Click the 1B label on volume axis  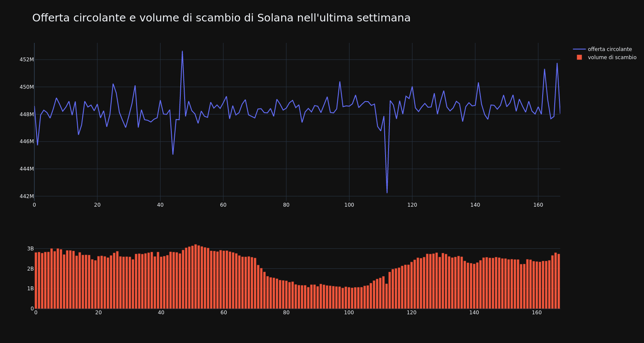point(30,289)
